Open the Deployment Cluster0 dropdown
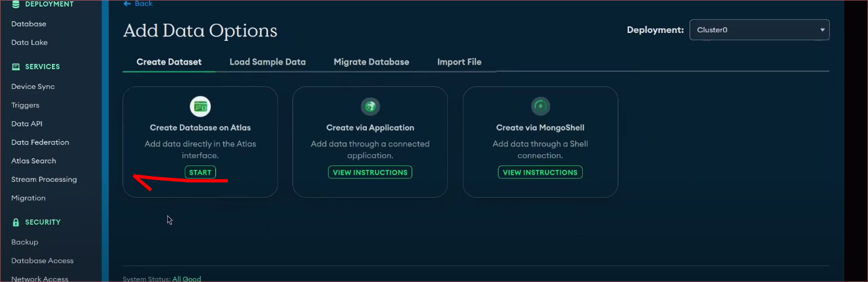The image size is (868, 282). coord(759,30)
